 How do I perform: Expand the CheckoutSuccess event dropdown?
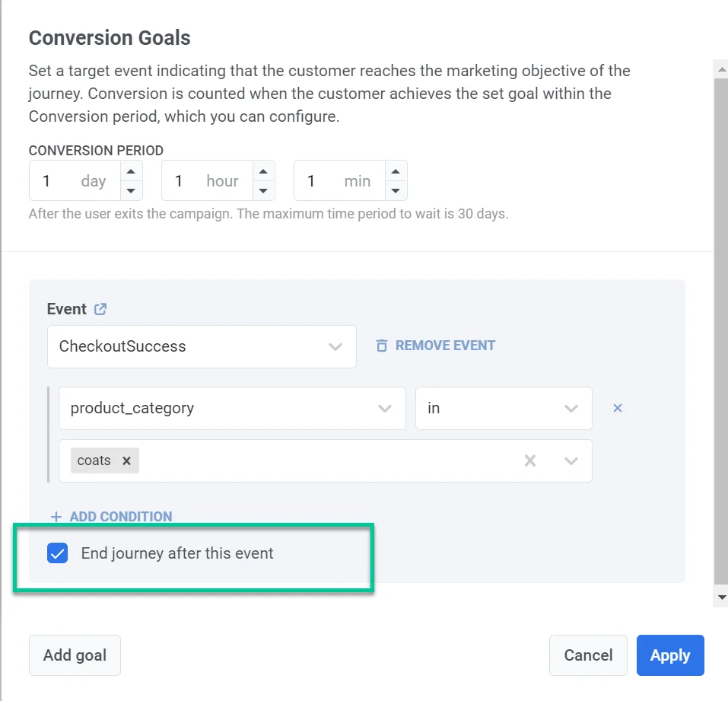tap(335, 346)
